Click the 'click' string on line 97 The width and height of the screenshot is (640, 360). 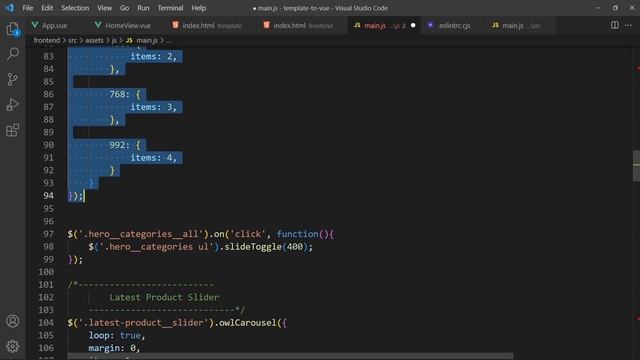[x=248, y=234]
